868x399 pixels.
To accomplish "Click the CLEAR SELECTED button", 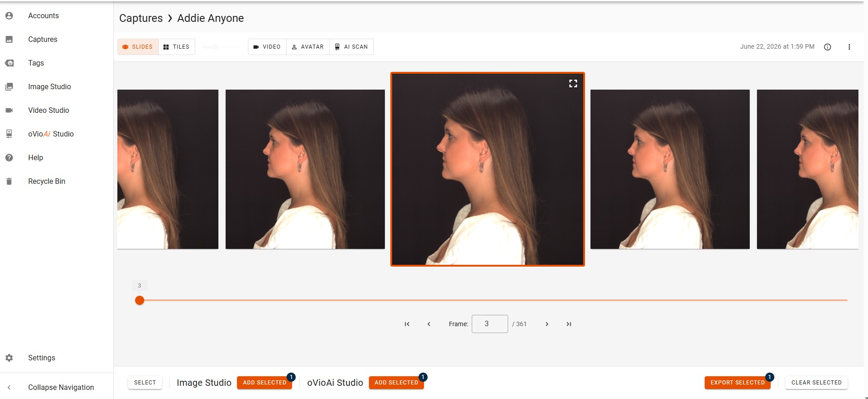I will 817,383.
